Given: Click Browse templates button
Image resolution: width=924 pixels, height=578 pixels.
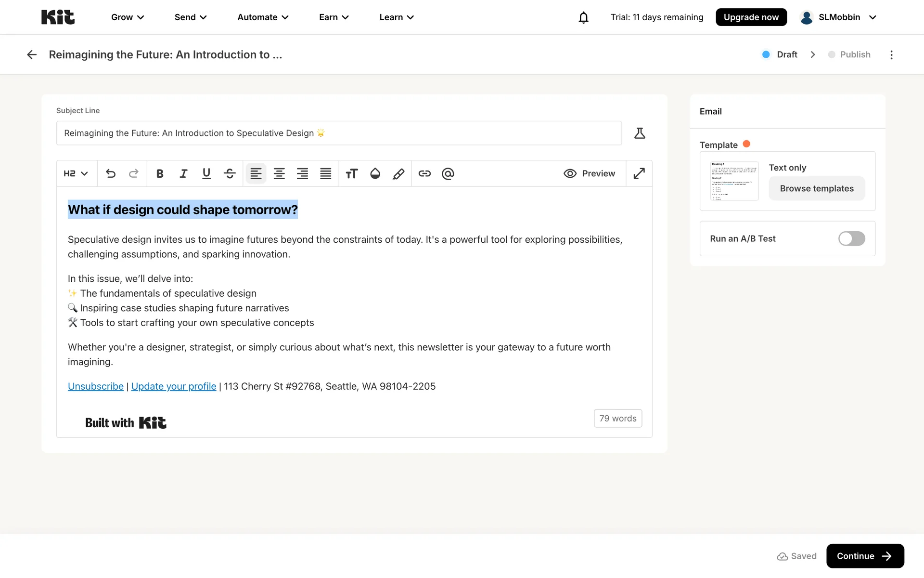Looking at the screenshot, I should pos(817,188).
